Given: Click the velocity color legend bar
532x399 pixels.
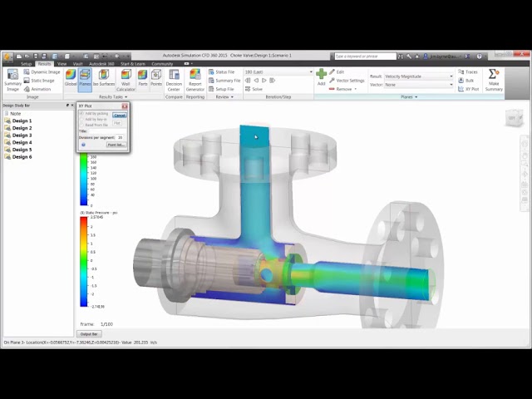Looking at the screenshot, I should (x=83, y=180).
